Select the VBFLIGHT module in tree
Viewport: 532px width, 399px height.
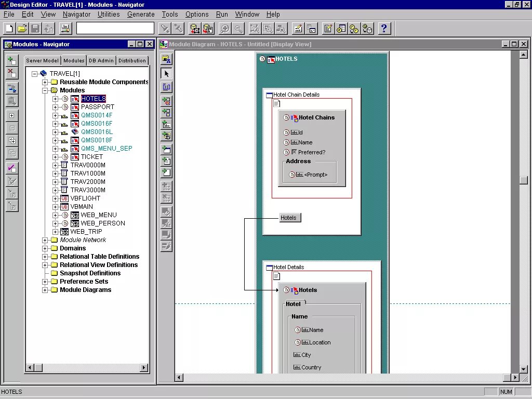86,198
